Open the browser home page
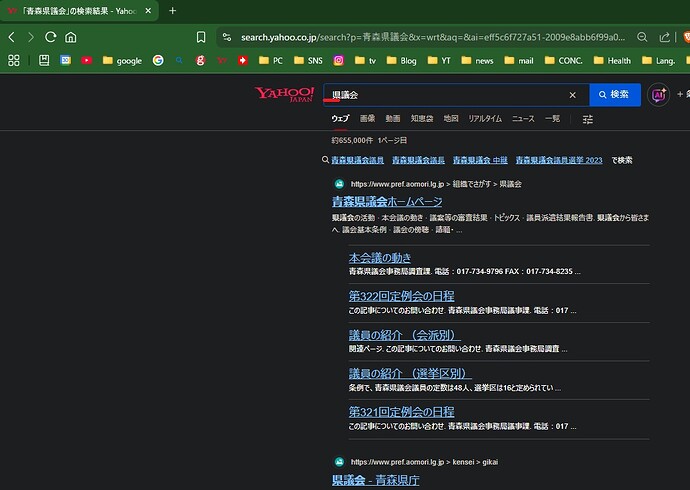This screenshot has height=490, width=690. pyautogui.click(x=71, y=37)
